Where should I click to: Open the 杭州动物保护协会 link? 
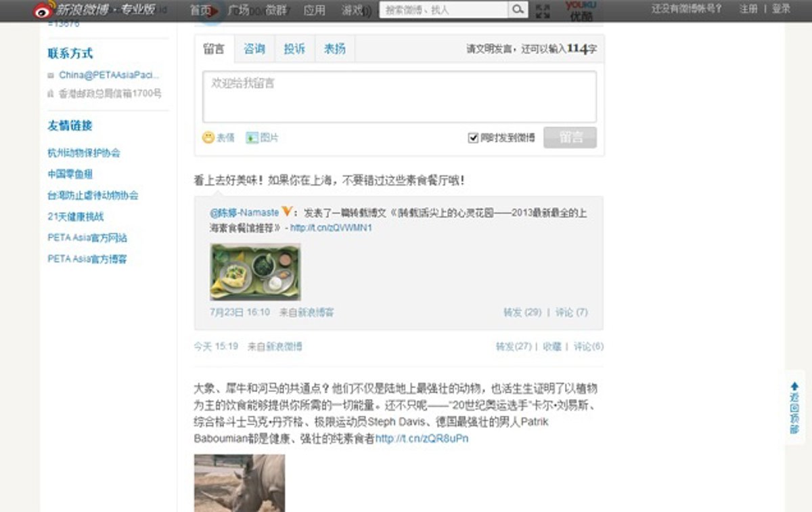point(84,153)
